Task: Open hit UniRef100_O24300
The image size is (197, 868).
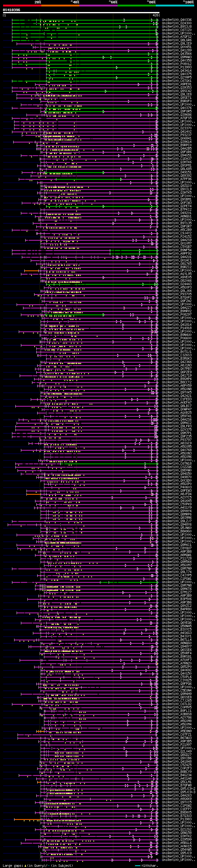Action: click(x=176, y=23)
